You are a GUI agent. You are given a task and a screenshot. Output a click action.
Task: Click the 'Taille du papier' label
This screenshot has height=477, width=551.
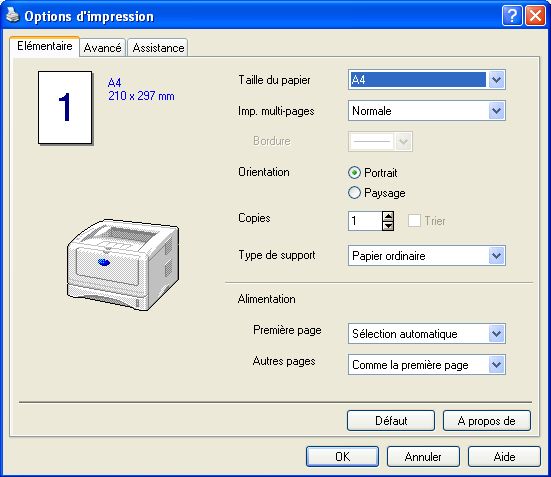274,80
